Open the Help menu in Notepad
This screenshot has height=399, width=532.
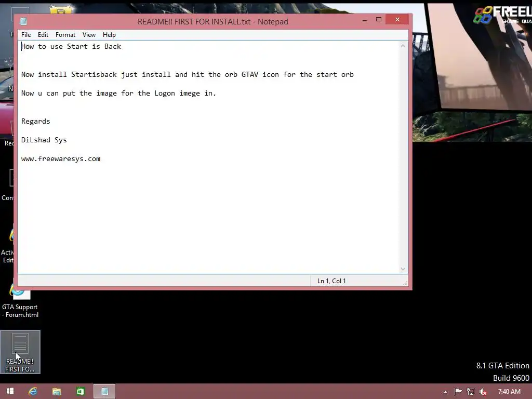(x=109, y=35)
